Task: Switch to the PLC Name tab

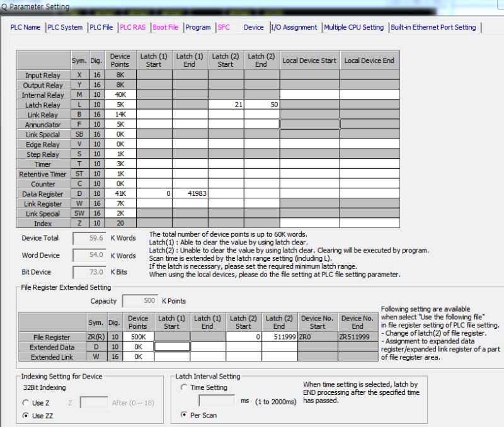Action: click(x=25, y=27)
